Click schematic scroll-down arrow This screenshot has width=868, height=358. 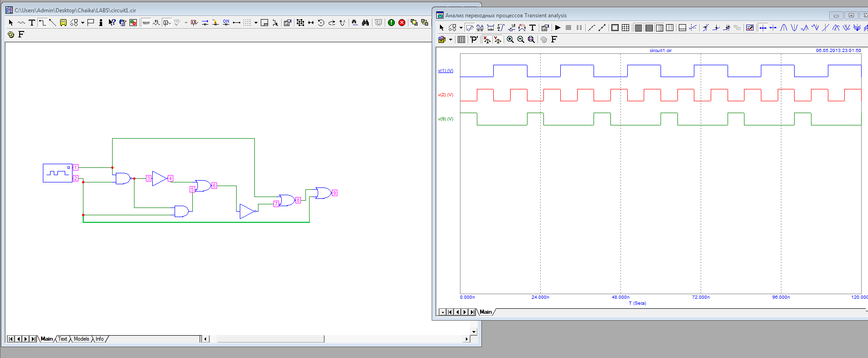click(x=474, y=332)
